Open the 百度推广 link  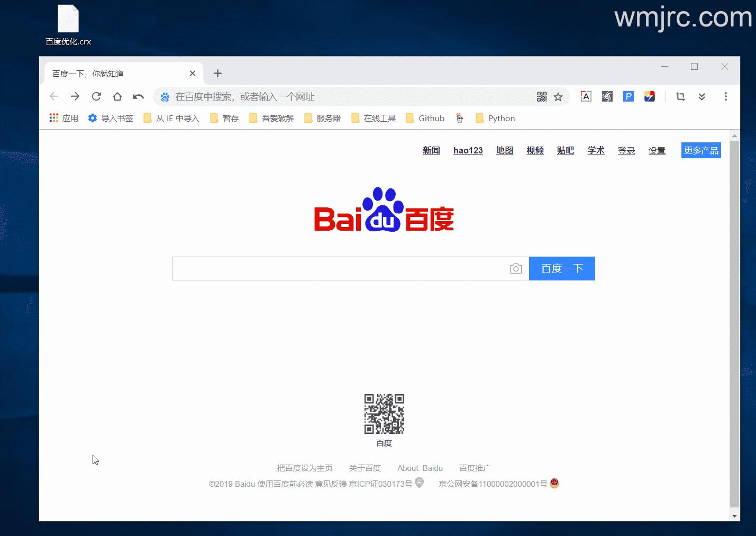475,468
